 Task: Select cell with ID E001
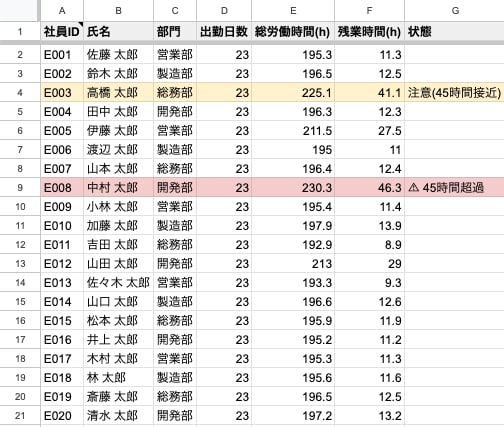[x=62, y=54]
